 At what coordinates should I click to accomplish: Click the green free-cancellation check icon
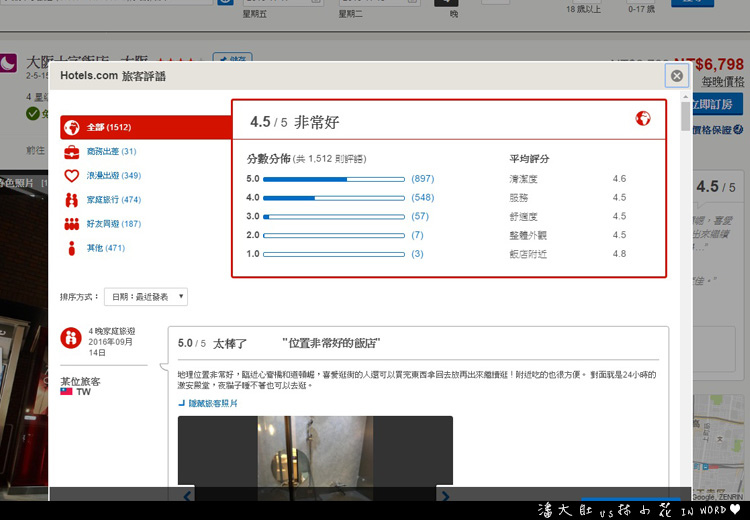pyautogui.click(x=33, y=113)
